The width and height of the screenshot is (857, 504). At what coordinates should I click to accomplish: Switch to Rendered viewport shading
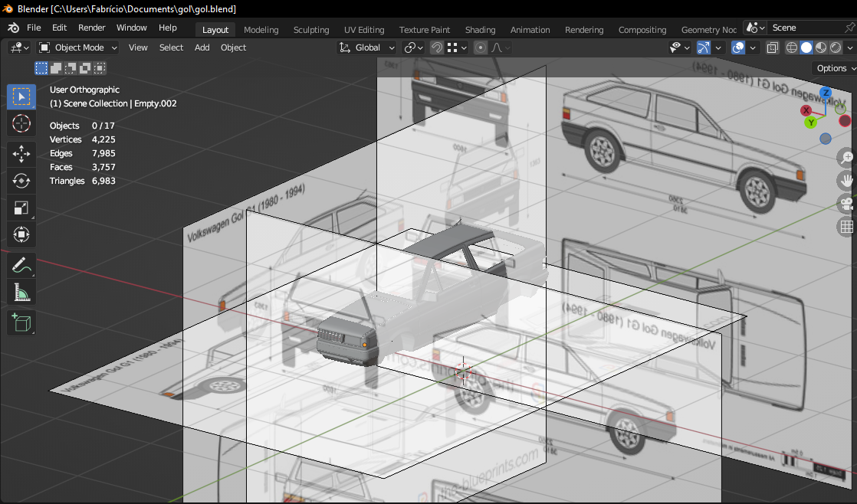(836, 48)
